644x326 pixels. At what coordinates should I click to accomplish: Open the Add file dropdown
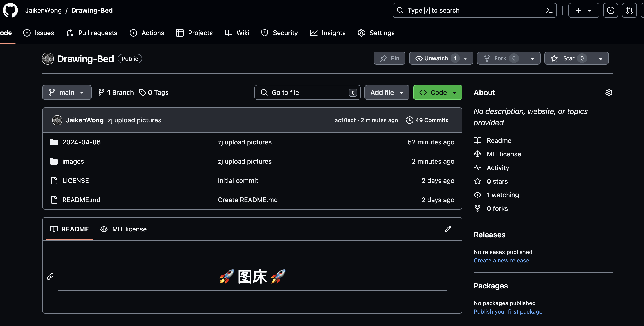386,92
